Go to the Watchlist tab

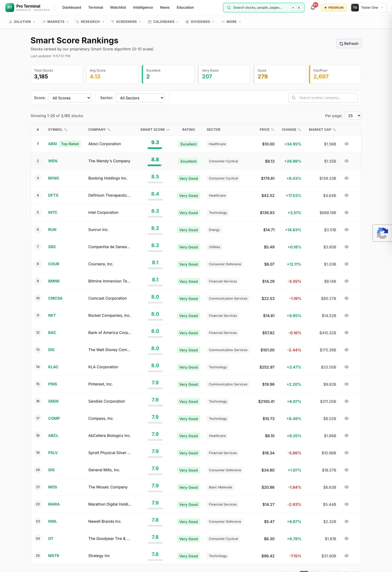(118, 8)
